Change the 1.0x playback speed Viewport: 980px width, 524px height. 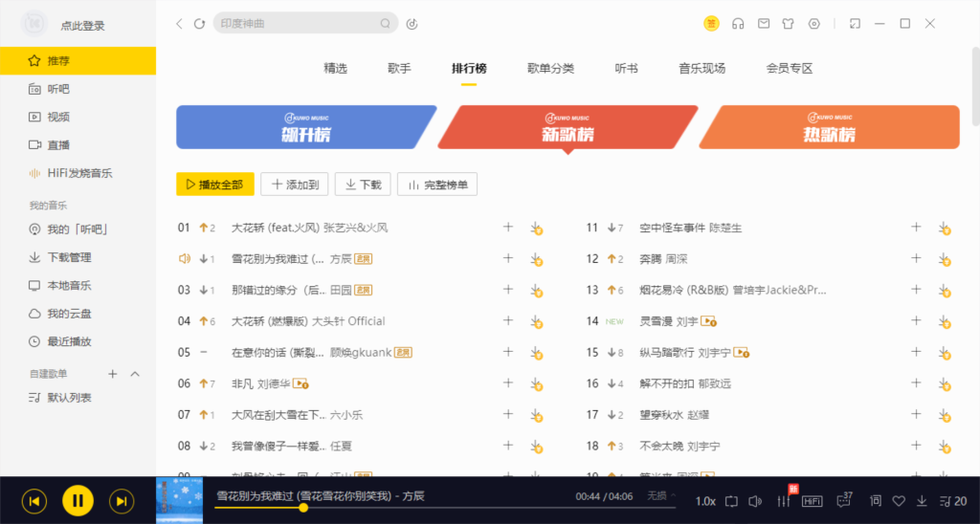tap(705, 501)
